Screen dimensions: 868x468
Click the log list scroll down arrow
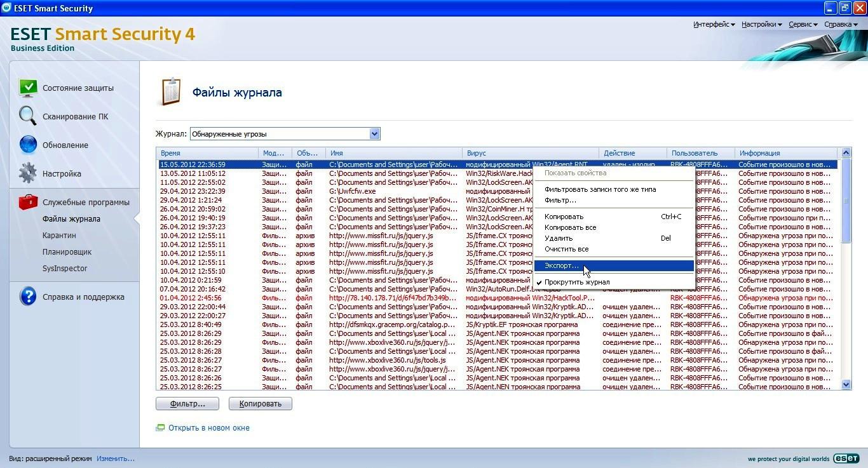(x=846, y=384)
